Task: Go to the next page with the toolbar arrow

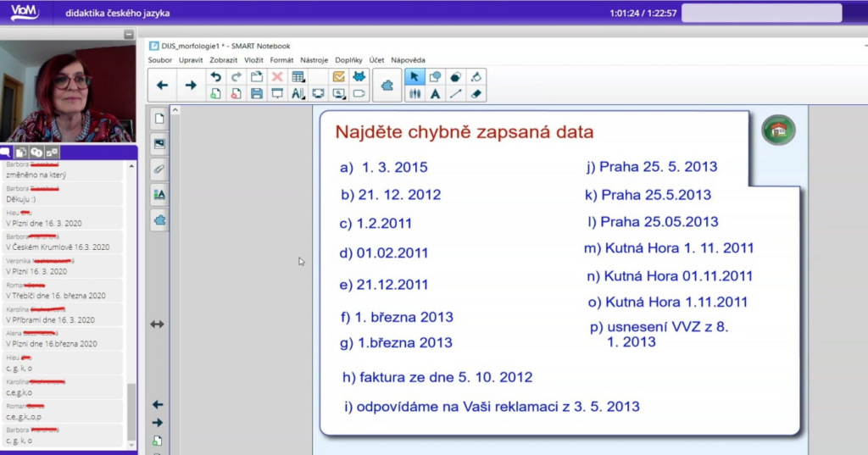Action: click(191, 86)
